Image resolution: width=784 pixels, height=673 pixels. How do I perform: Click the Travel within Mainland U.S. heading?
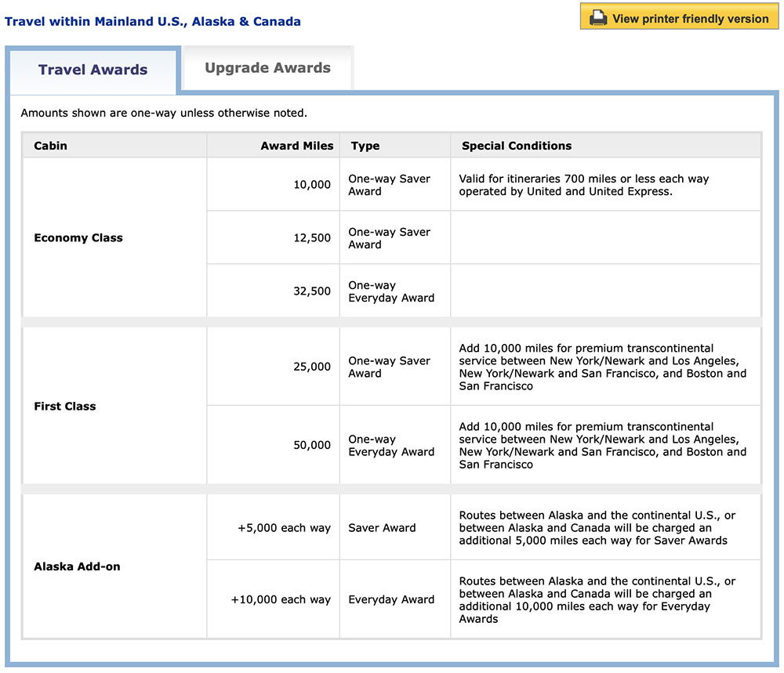153,21
